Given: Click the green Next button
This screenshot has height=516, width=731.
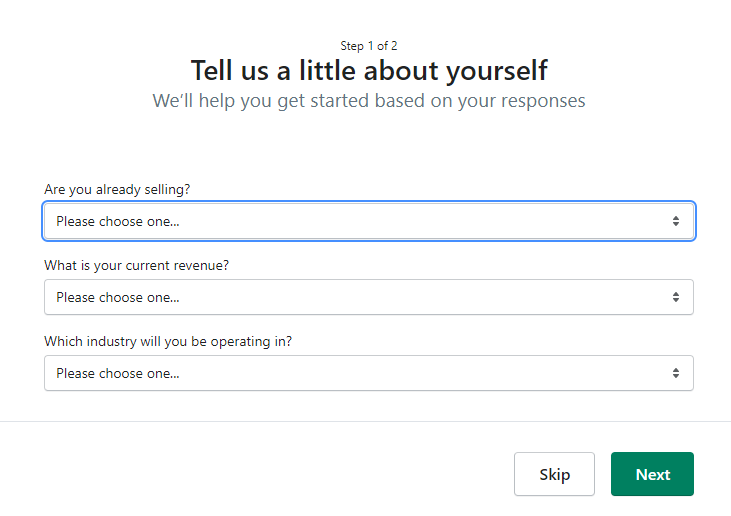Looking at the screenshot, I should (x=652, y=474).
